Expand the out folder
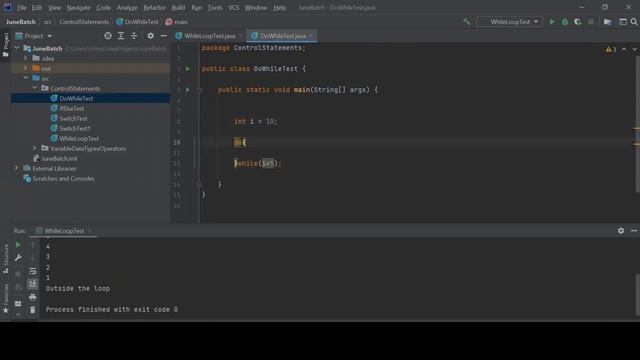Viewport: 640px width, 360px height. coord(26,68)
